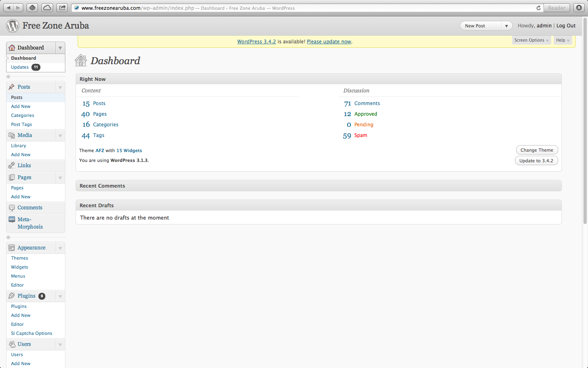Screen dimensions: 588x368
Task: Click the Free Zone Aruba site title
Action: tap(56, 26)
